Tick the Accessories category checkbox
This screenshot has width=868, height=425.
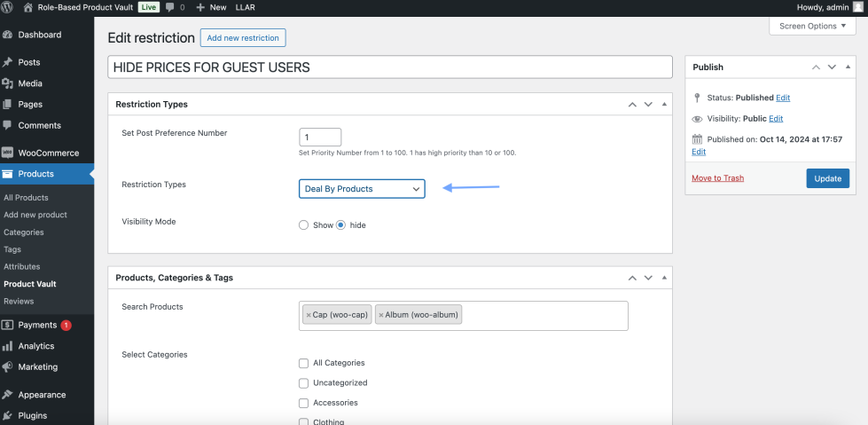(x=304, y=403)
